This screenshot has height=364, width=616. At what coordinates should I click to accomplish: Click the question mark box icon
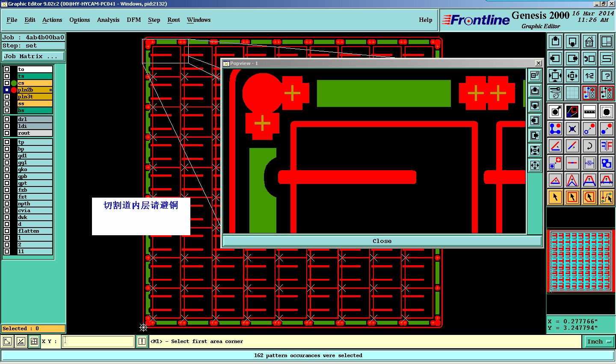(607, 76)
